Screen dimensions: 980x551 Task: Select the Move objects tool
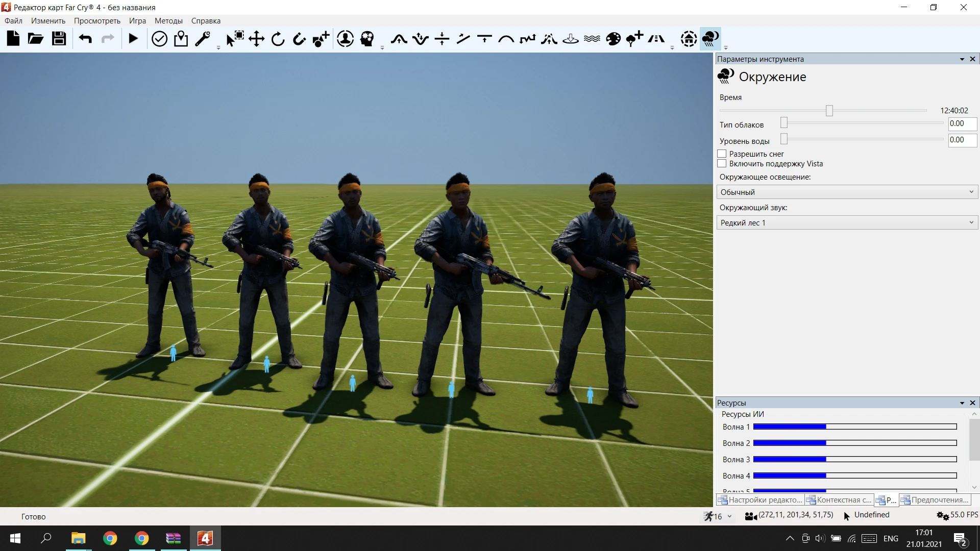256,39
